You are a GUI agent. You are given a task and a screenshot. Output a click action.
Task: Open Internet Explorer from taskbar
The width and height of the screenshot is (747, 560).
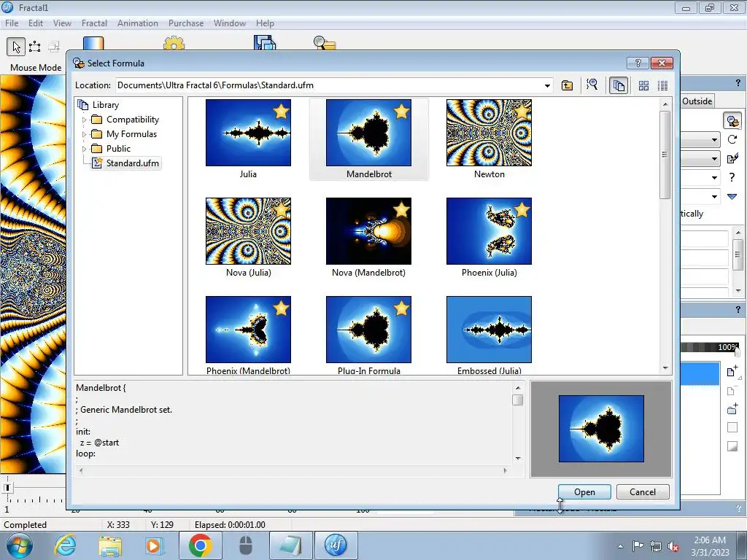pyautogui.click(x=65, y=545)
